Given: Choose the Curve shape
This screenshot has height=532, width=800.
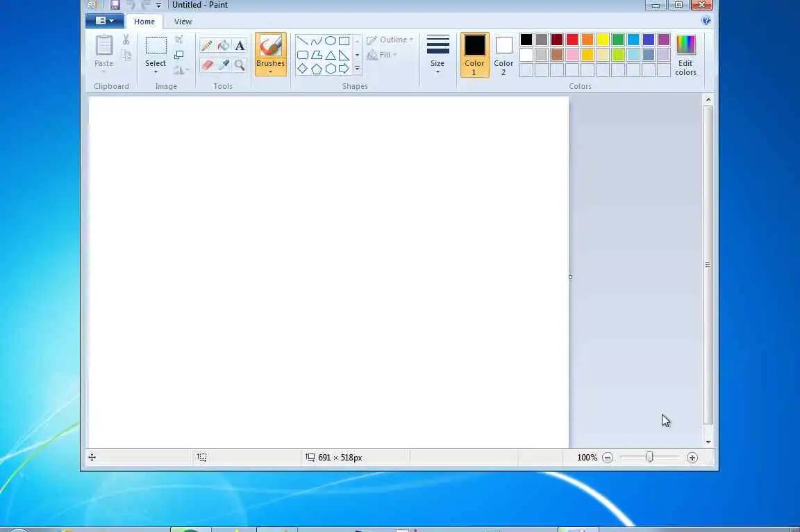Looking at the screenshot, I should point(317,41).
